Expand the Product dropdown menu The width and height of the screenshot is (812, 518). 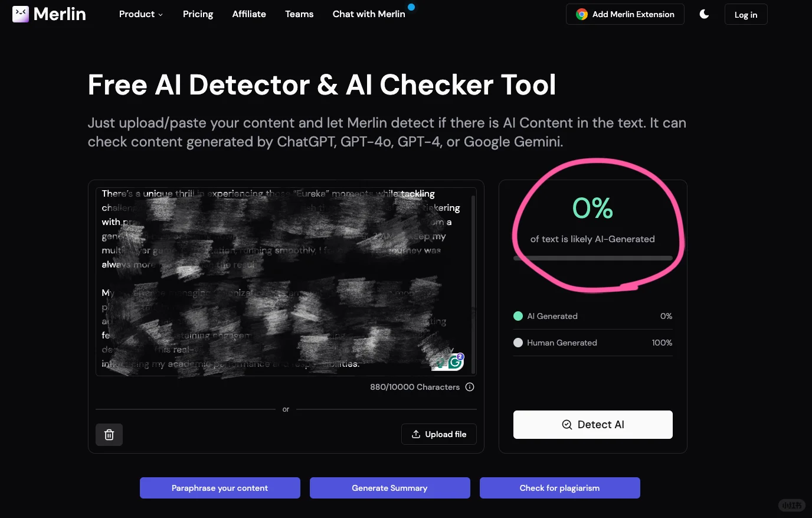141,14
